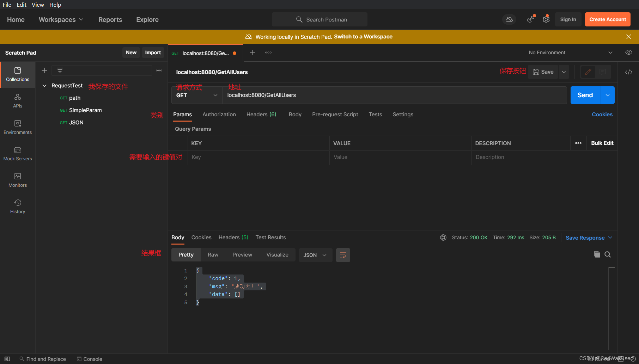Click the satellite capture requests icon
The image size is (639, 364).
530,19
